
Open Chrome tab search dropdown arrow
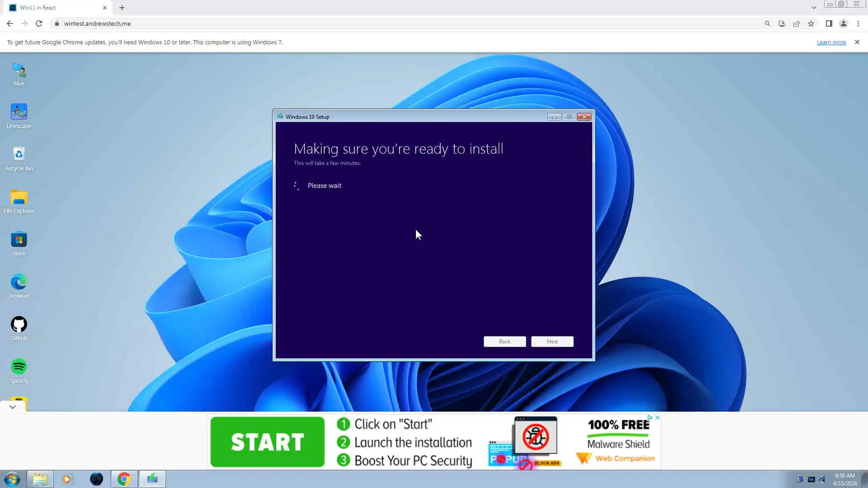[814, 8]
